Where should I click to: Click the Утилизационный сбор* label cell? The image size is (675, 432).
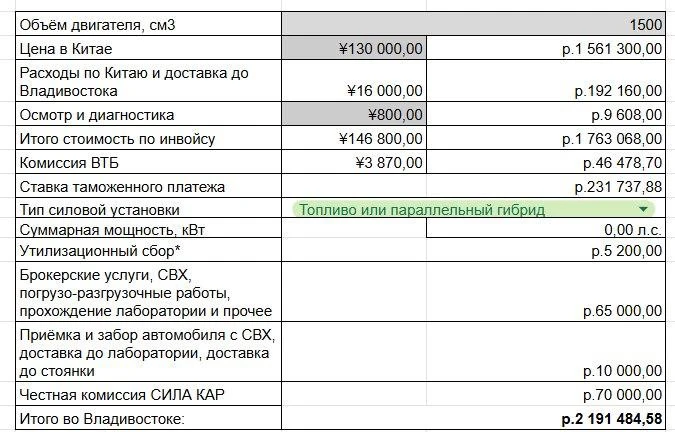click(149, 250)
